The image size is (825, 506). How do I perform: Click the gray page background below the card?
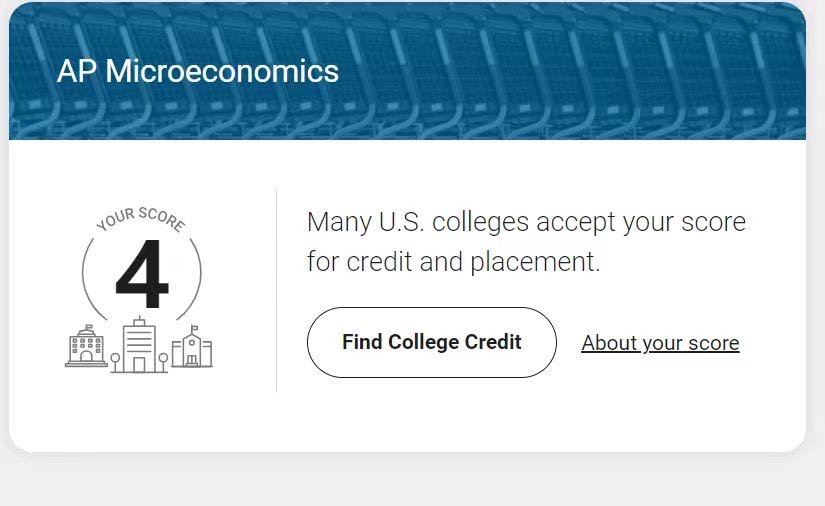coord(412,481)
